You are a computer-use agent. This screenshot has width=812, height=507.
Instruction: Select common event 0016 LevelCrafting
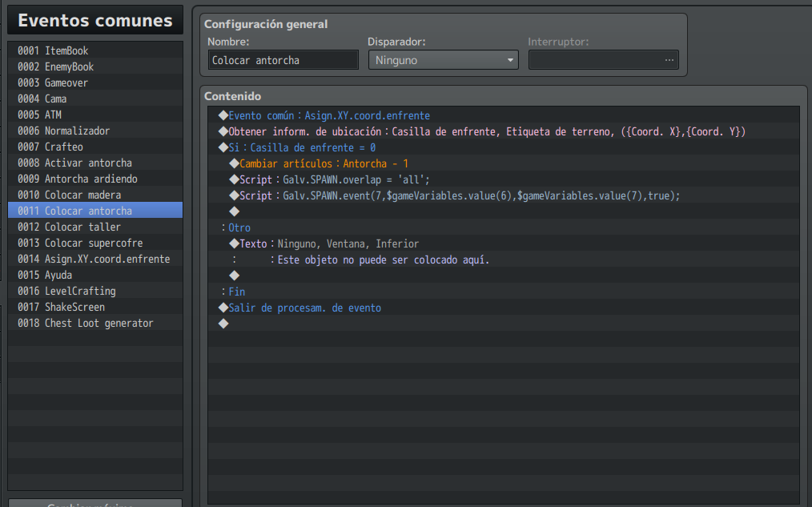[x=95, y=292]
